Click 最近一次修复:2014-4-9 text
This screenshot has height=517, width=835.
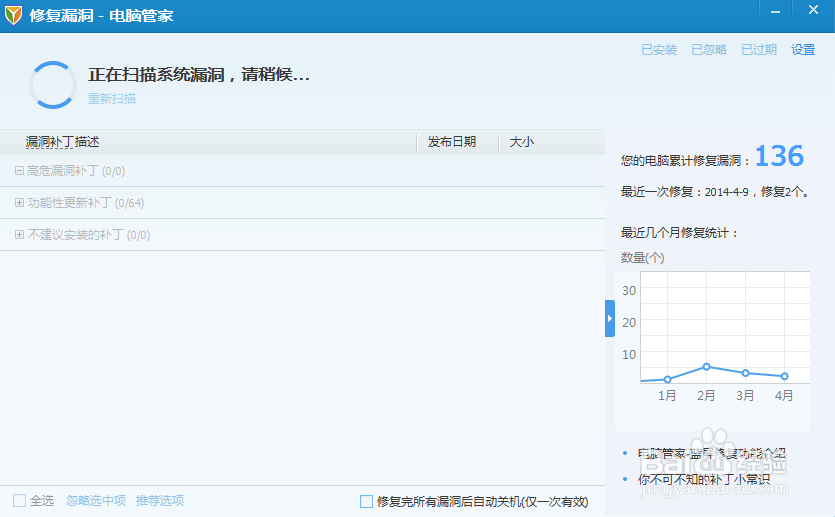coord(715,192)
